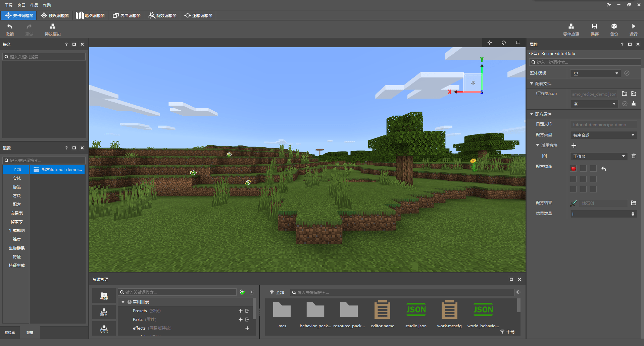Switch to 预设库 bottom tab
The height and width of the screenshot is (346, 644).
[10, 333]
